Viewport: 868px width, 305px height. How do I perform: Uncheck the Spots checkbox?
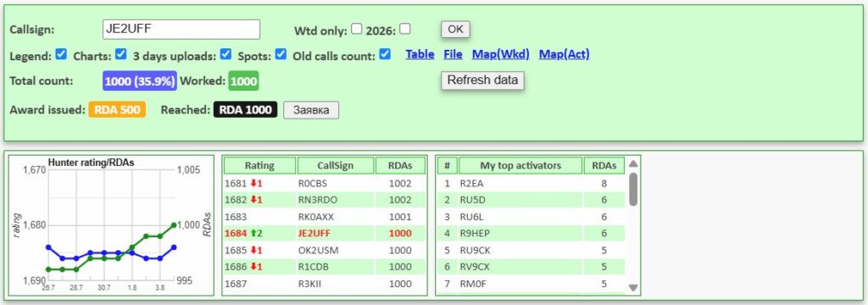(x=281, y=54)
